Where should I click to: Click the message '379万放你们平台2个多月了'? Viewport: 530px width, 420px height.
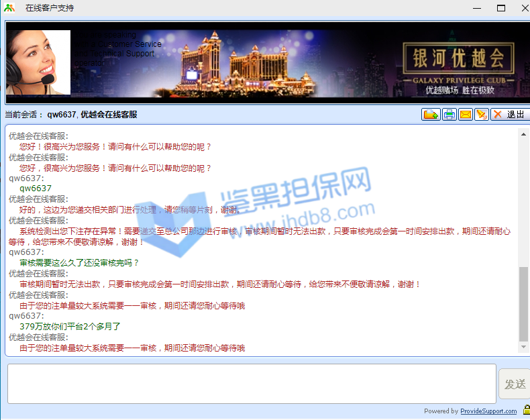tap(70, 327)
